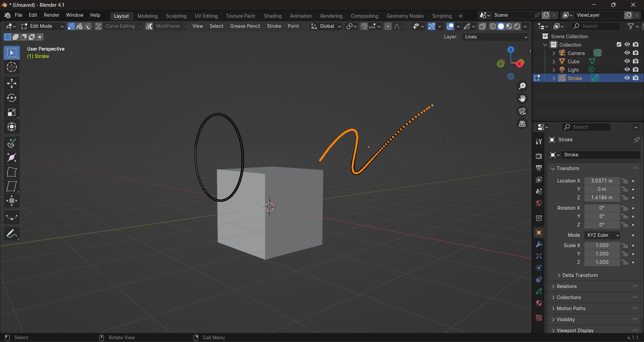This screenshot has height=342, width=644.
Task: Choose the Rotate tool
Action: pyautogui.click(x=12, y=98)
